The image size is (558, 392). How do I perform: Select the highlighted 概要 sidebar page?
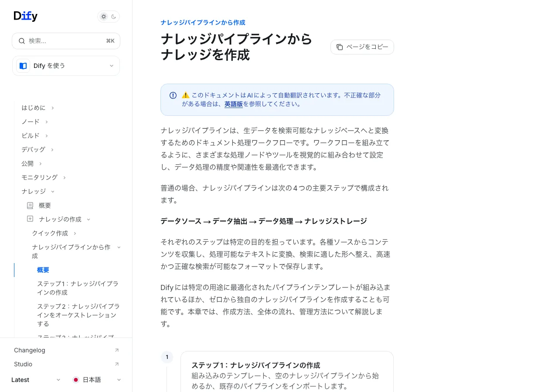(43, 270)
